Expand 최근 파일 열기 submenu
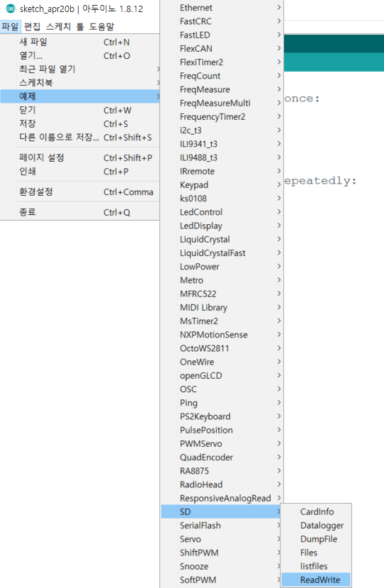 80,69
